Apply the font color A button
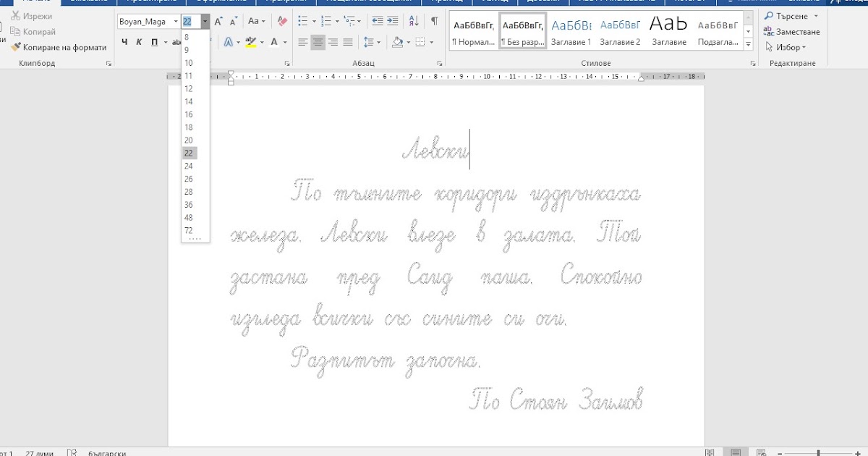Screen dimensions: 868x456 tap(274, 43)
